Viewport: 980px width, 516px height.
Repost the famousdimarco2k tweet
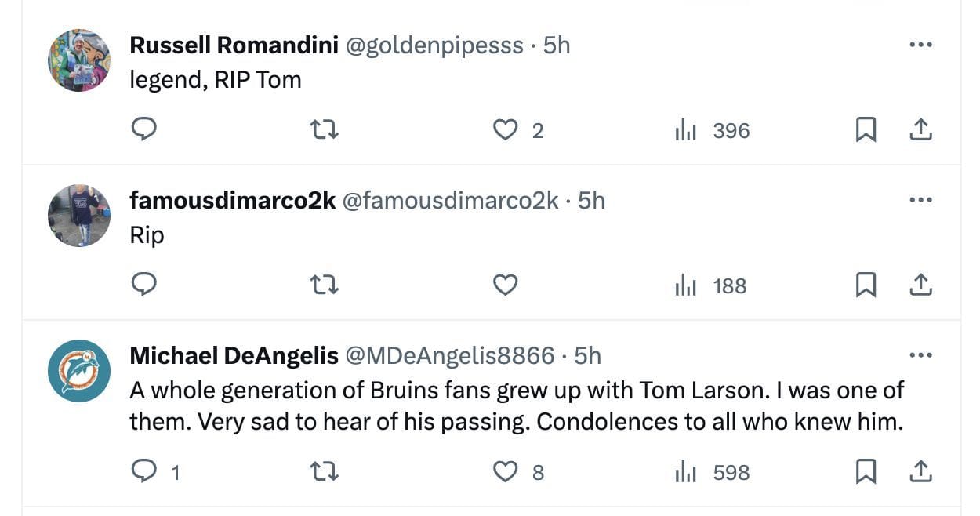click(x=325, y=285)
